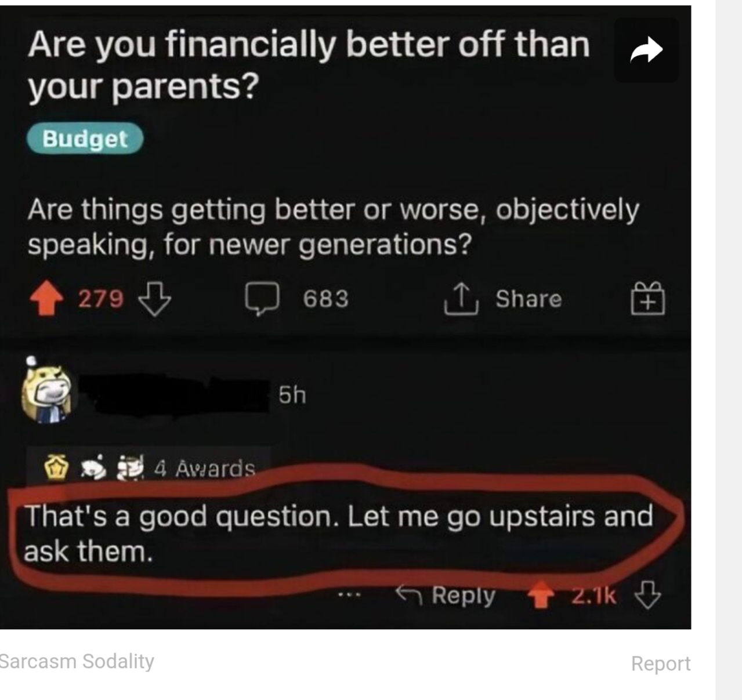Screen dimensions: 742x700
Task: Open the three-dot comment options menu
Action: (x=350, y=595)
